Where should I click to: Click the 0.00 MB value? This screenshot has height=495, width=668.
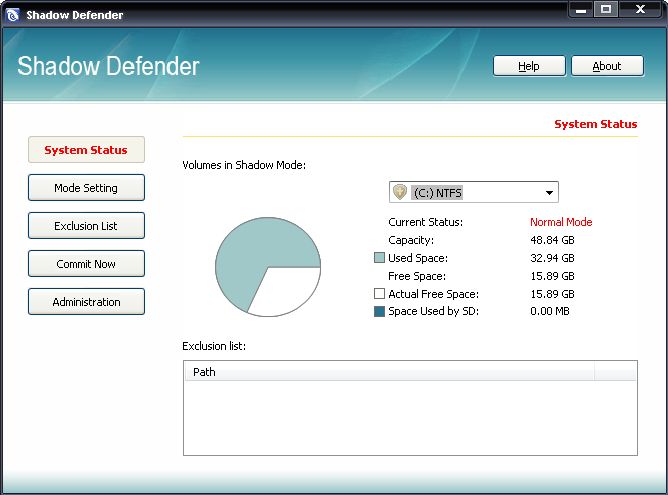coord(550,311)
